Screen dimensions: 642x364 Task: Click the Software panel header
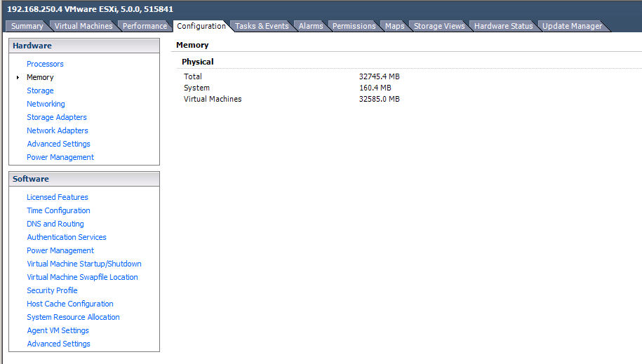click(x=84, y=179)
